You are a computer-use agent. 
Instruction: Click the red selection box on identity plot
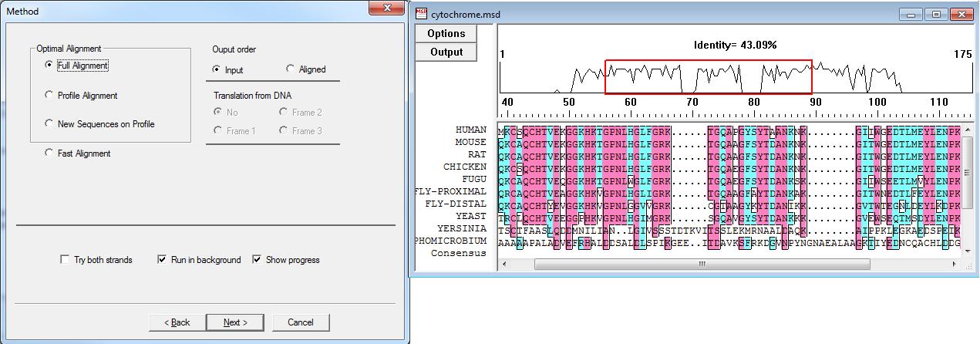708,77
